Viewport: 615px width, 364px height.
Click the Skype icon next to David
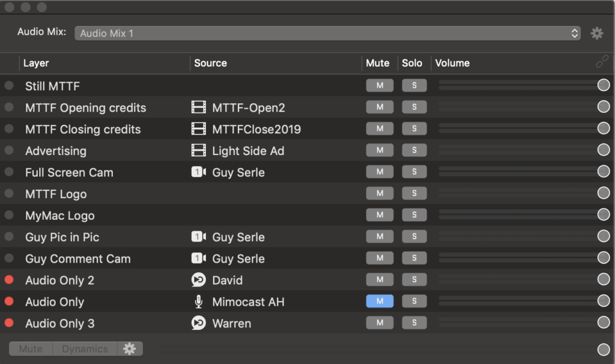click(x=198, y=280)
